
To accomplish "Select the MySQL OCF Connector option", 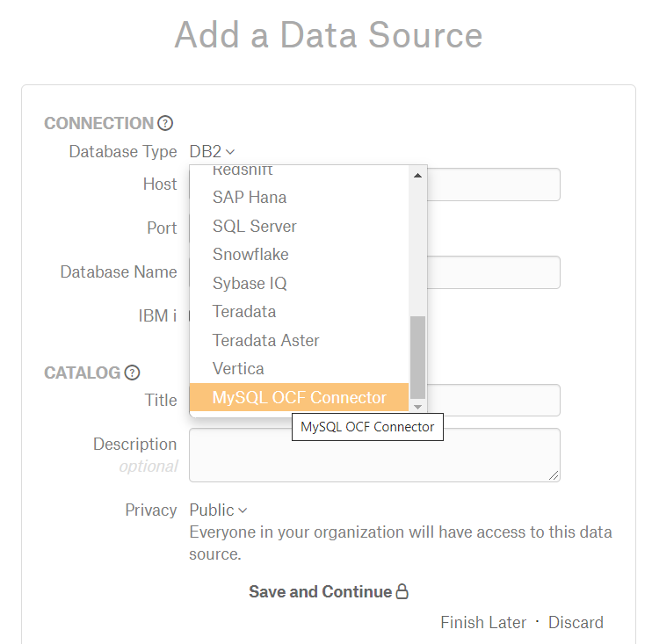I will [300, 397].
